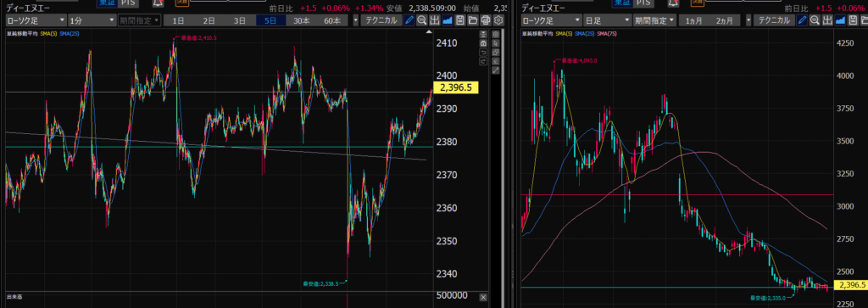Screen dimensions: 868x308
Task: Click the save floppy icon in left chart
Action: tap(459, 20)
